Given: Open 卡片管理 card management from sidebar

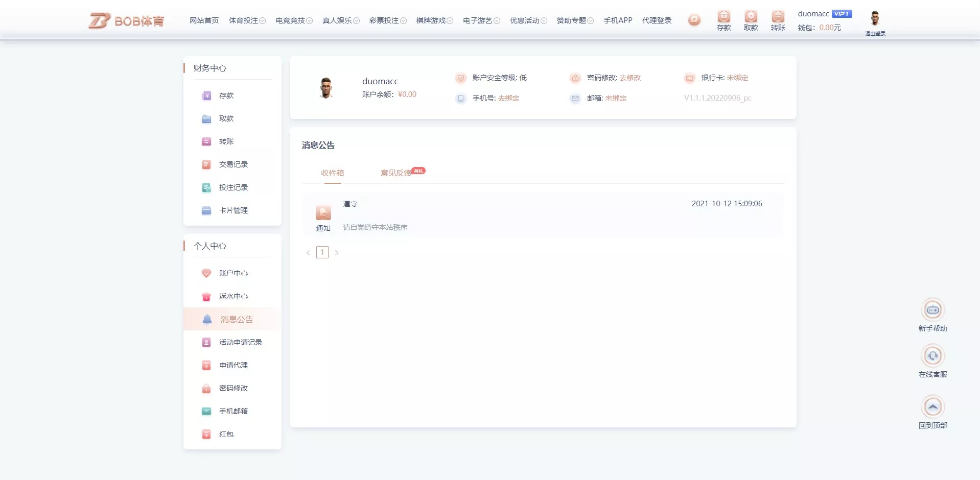Looking at the screenshot, I should [x=233, y=210].
